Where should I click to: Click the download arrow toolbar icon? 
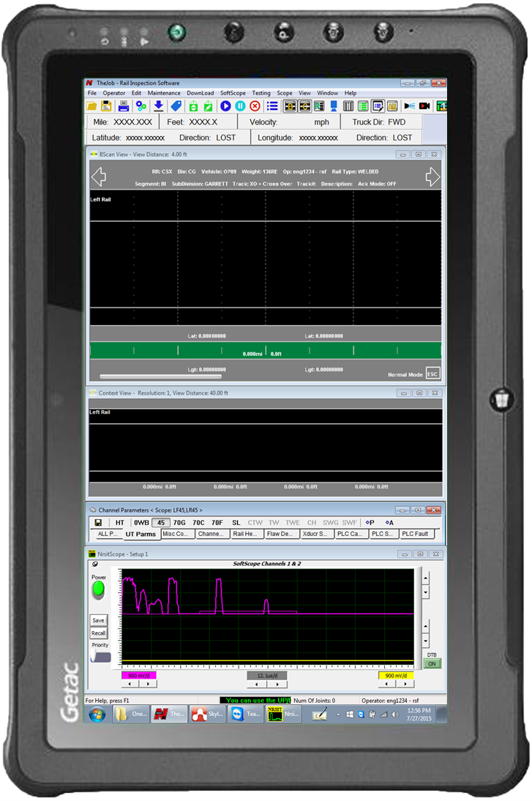[159, 106]
